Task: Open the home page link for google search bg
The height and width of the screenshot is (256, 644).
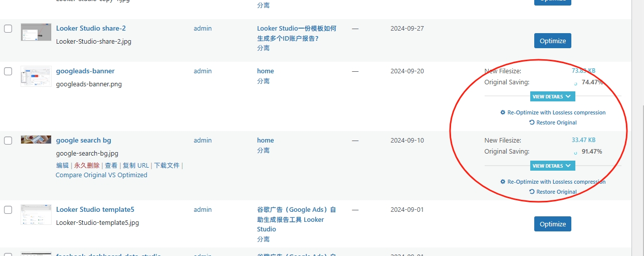Action: click(266, 141)
